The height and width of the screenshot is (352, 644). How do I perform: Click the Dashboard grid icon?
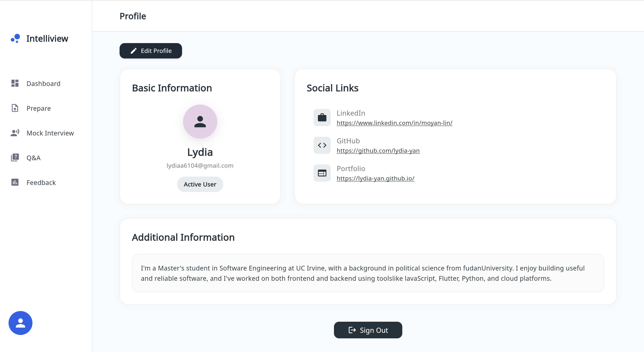15,83
